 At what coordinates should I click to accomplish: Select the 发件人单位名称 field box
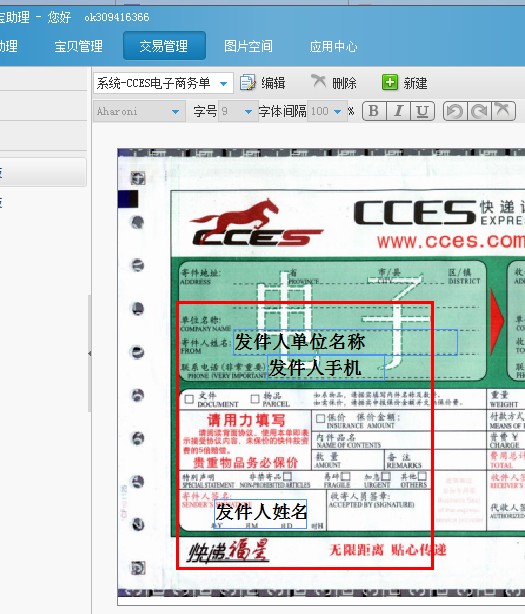[x=345, y=342]
